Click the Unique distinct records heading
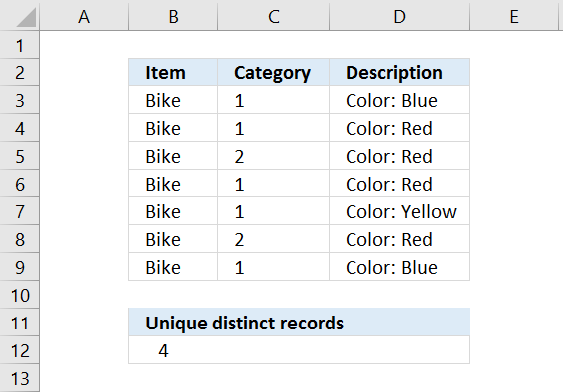Viewport: 563px width, 392px height. (x=299, y=323)
